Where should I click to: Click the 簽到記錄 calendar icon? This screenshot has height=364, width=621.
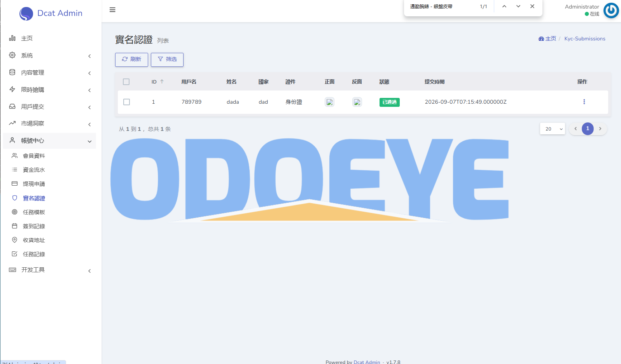click(14, 226)
